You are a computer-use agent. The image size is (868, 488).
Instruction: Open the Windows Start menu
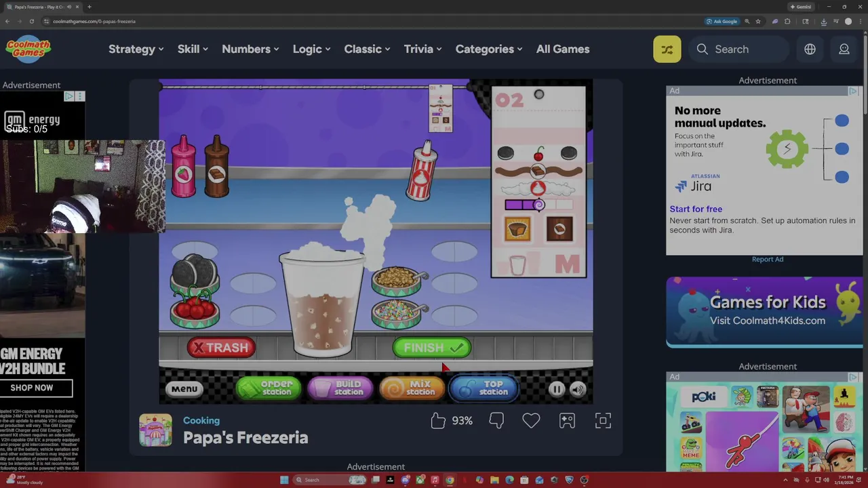pyautogui.click(x=284, y=480)
